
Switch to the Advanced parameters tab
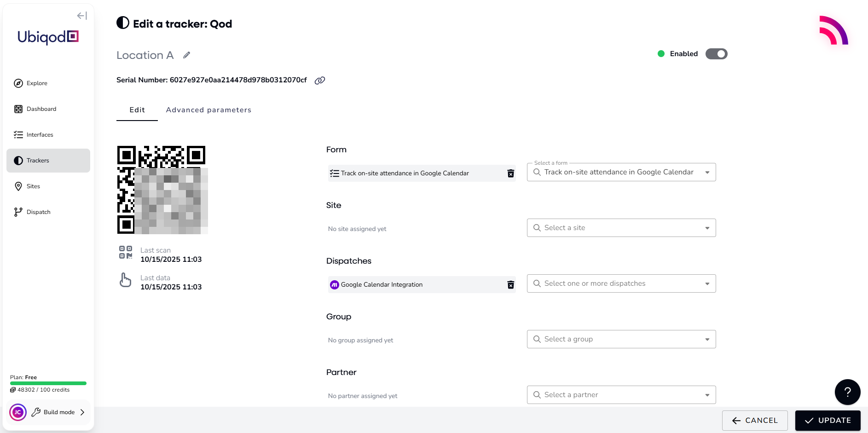[208, 110]
